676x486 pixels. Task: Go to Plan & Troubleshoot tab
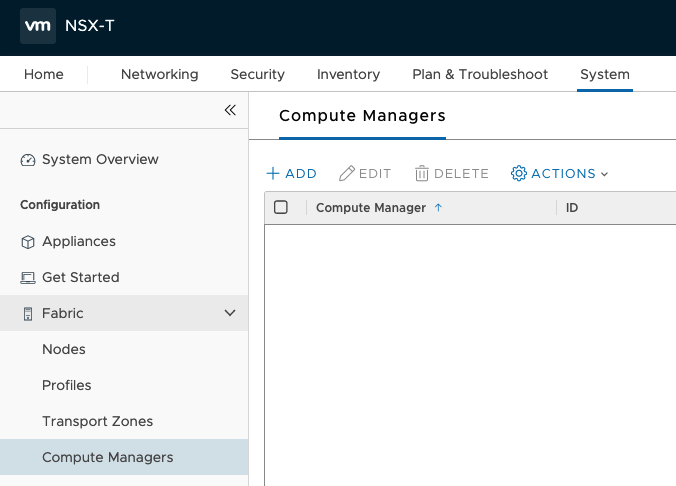coord(480,74)
